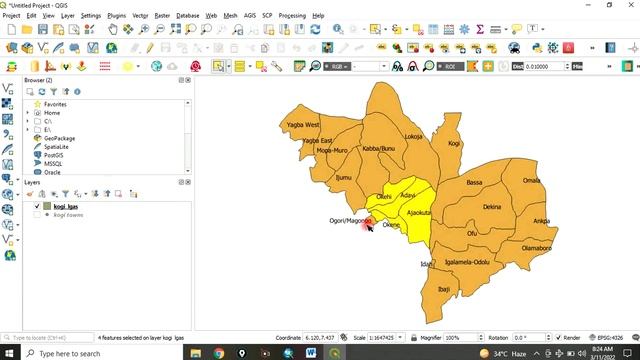The width and height of the screenshot is (640, 360).
Task: Open Chrome from the Windows taskbar
Action: point(219,353)
